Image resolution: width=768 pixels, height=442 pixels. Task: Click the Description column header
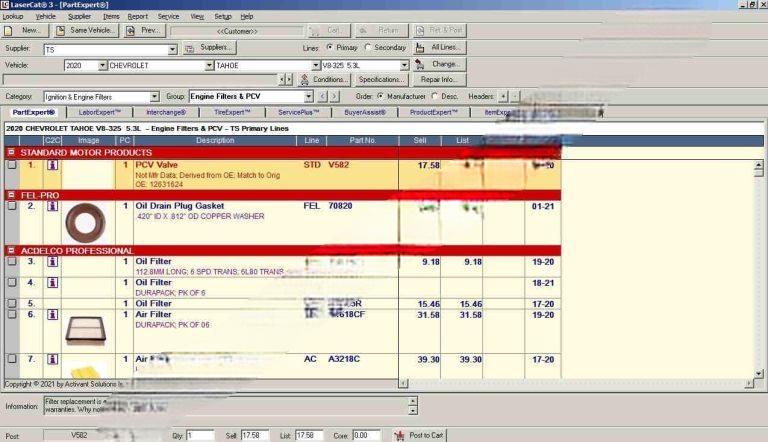coord(215,141)
